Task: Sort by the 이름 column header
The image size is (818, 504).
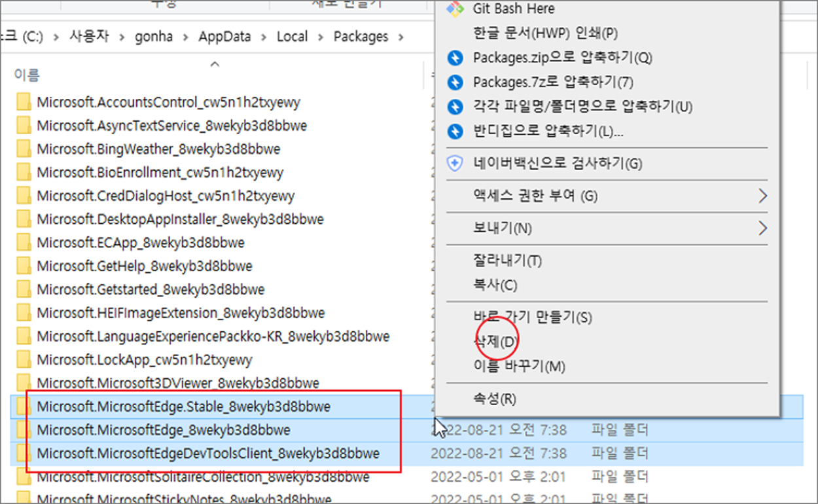Action: click(27, 75)
